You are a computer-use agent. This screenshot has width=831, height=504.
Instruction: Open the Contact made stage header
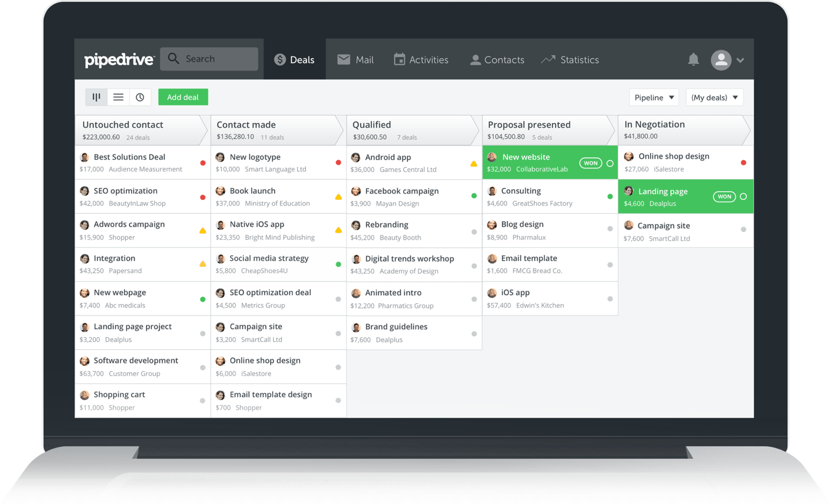[x=277, y=131]
